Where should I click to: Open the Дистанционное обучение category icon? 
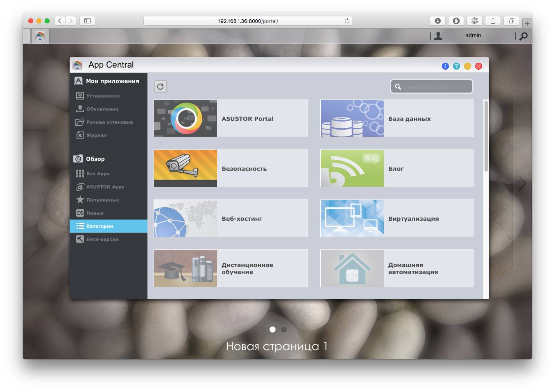(x=186, y=268)
